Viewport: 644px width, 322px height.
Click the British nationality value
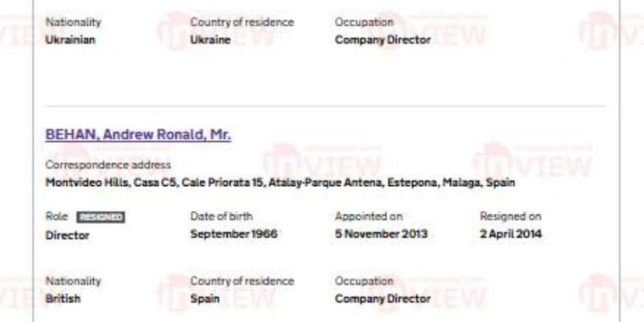(63, 299)
